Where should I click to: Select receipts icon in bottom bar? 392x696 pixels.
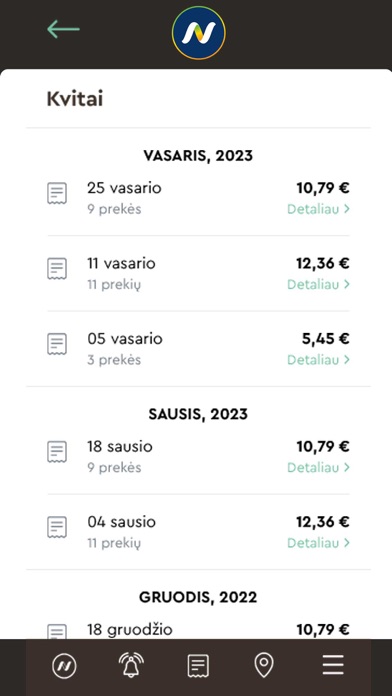(x=198, y=666)
